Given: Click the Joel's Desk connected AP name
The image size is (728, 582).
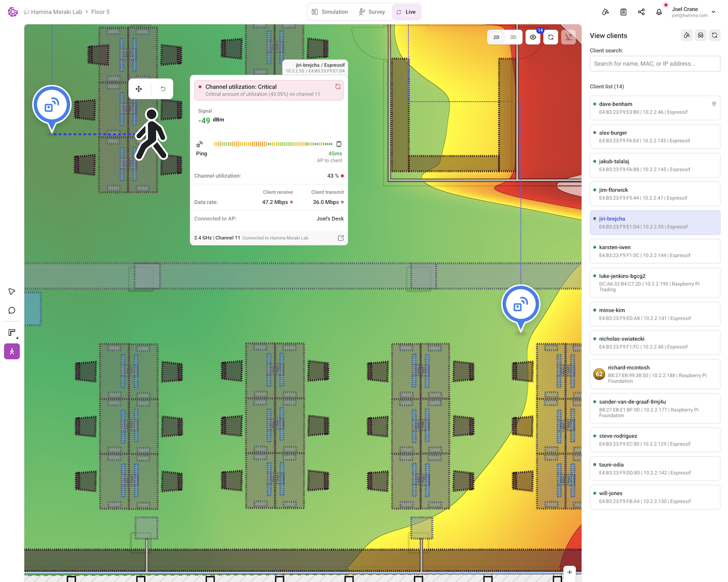Looking at the screenshot, I should 330,219.
